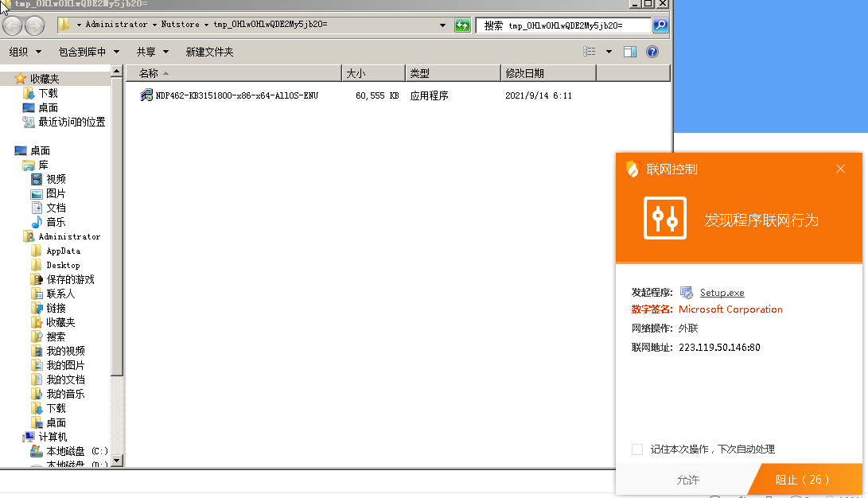Click the 阻止 (26) button
The image size is (868, 498).
pos(805,480)
